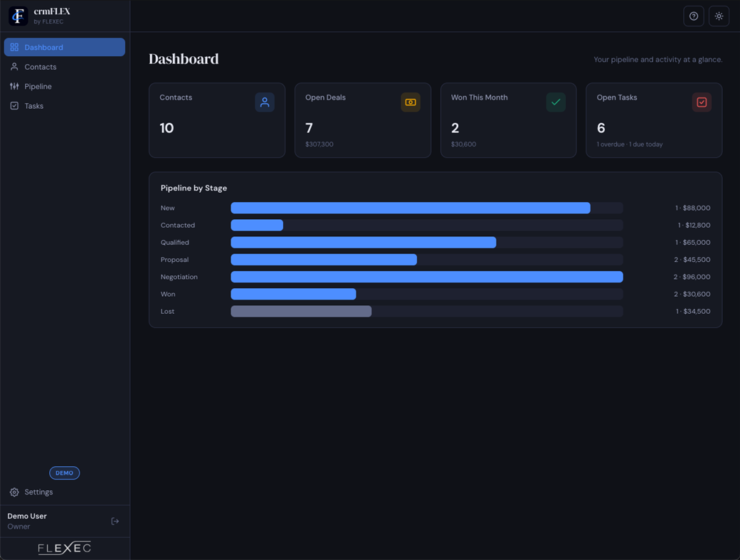Open the Tasks menu item
The image size is (740, 560).
[x=65, y=106]
